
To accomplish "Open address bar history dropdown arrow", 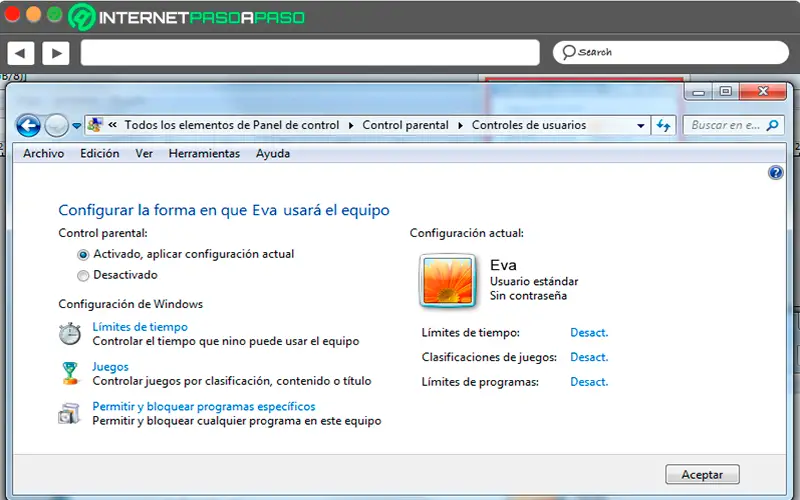I will [x=640, y=126].
